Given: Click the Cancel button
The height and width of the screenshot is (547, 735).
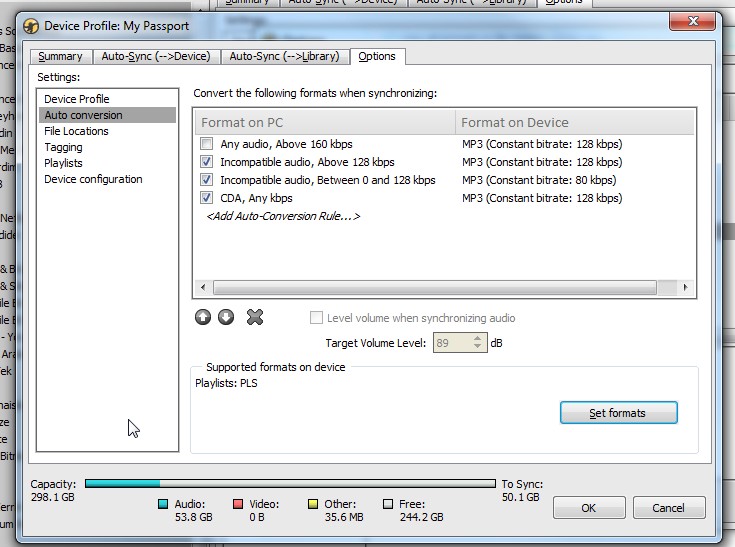Looking at the screenshot, I should [x=669, y=508].
